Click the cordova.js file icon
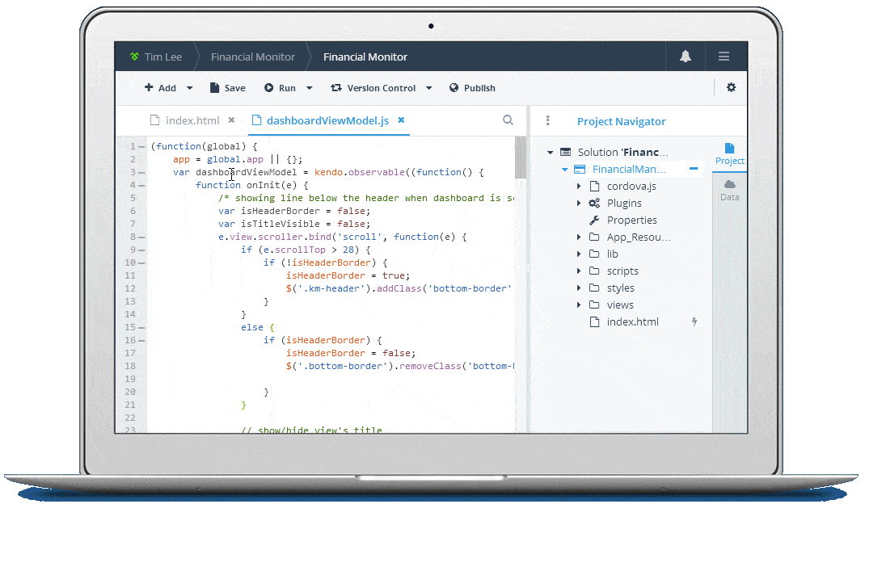 594,186
